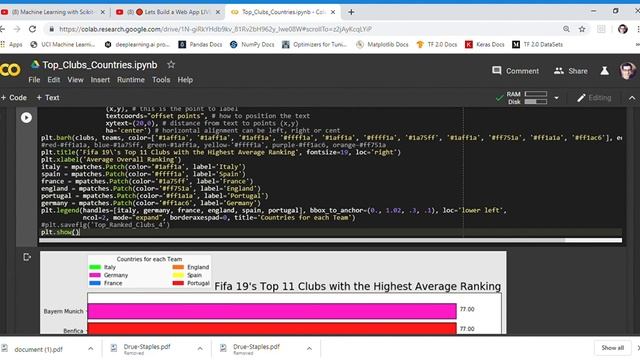Image resolution: width=640 pixels, height=360 pixels.
Task: Show all downloads
Action: coord(612,348)
